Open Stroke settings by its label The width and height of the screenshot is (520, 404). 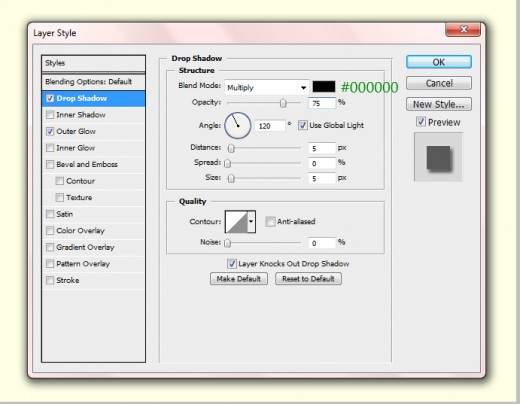[x=68, y=280]
